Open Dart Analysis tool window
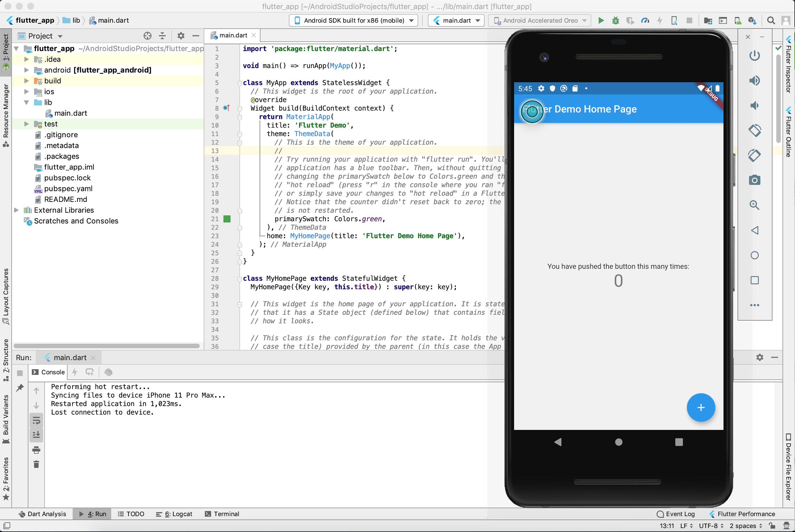The height and width of the screenshot is (532, 795). coord(43,514)
